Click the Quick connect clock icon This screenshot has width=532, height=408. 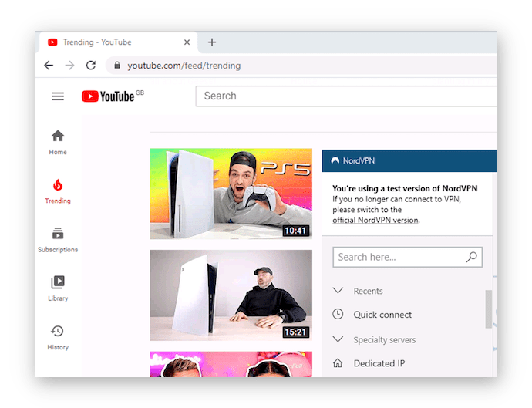(338, 314)
